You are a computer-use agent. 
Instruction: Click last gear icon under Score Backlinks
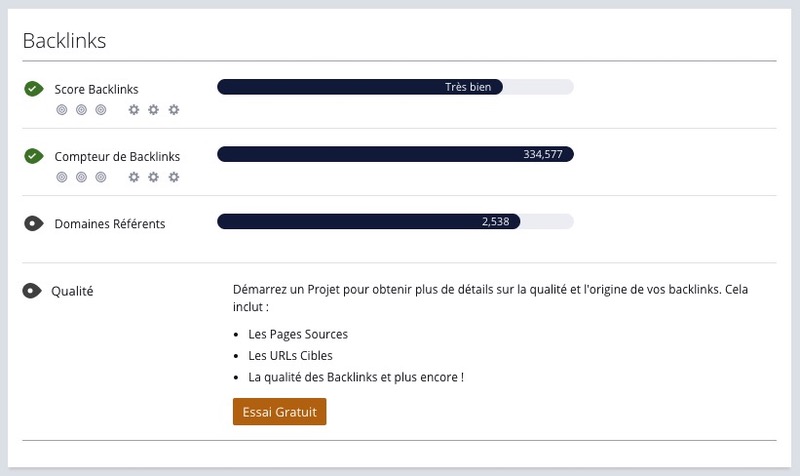tap(173, 109)
